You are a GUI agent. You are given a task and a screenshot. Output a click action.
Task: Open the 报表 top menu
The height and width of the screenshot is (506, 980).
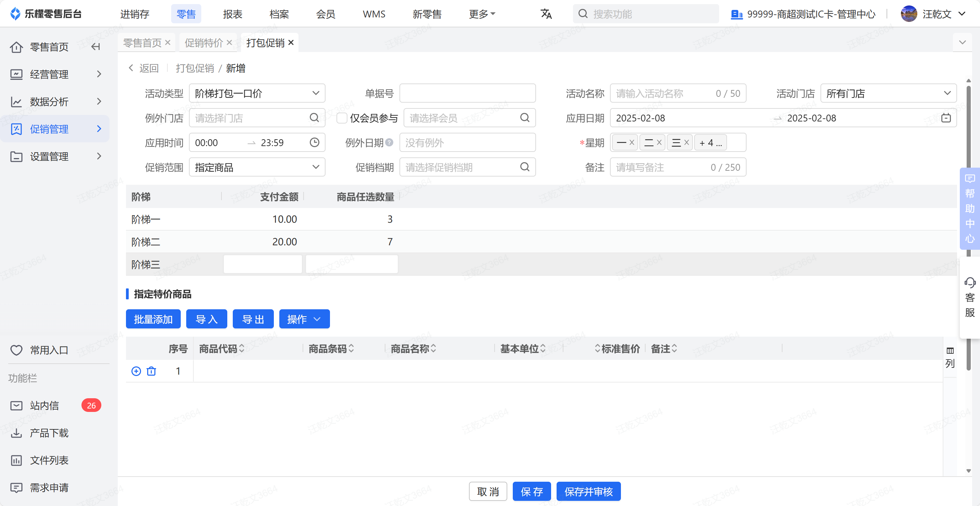coord(232,14)
